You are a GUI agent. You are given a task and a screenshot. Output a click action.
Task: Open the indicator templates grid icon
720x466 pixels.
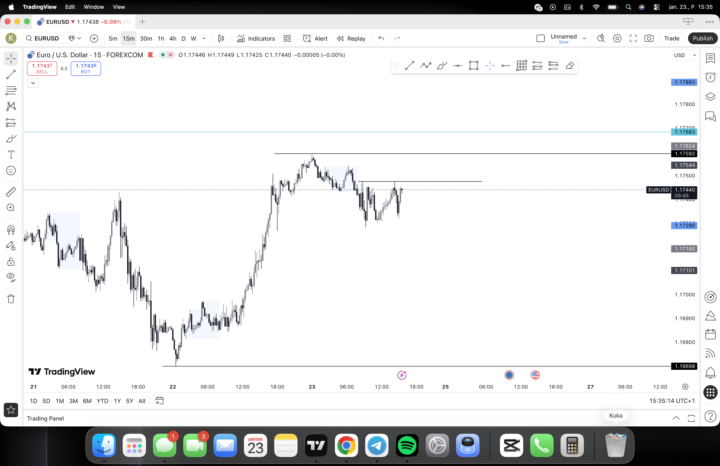[x=287, y=39]
